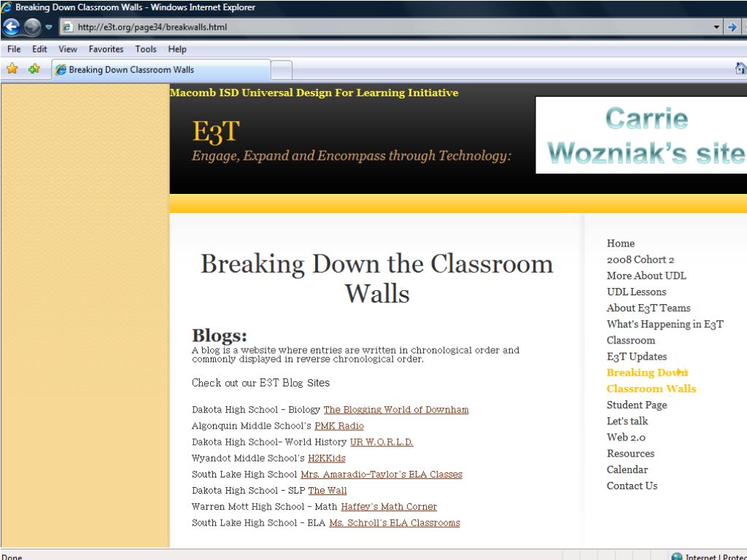Open the Home navigation link
This screenshot has width=747, height=560.
pos(620,244)
